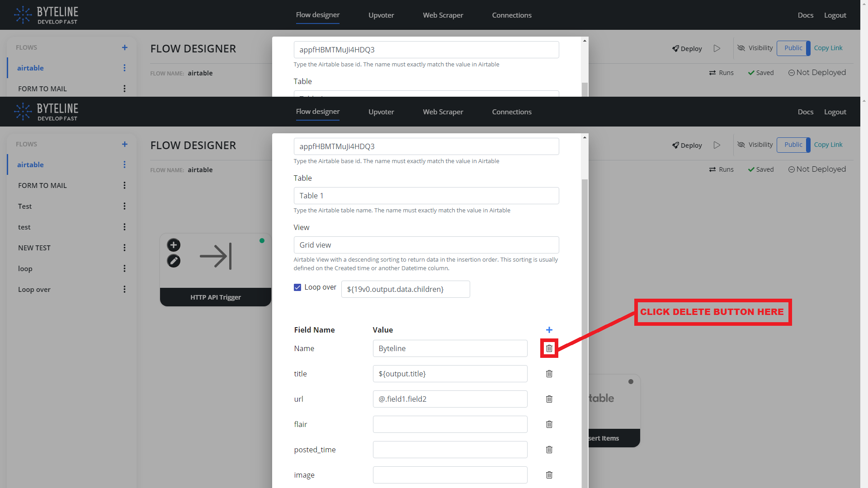The image size is (868, 488).
Task: Toggle Public visibility switch in lower toolbar
Action: (x=793, y=145)
